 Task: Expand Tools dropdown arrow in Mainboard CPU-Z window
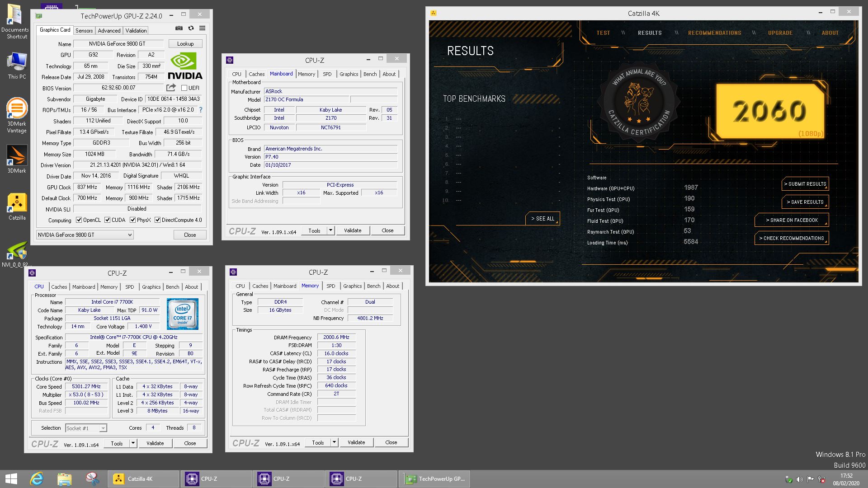click(x=330, y=230)
